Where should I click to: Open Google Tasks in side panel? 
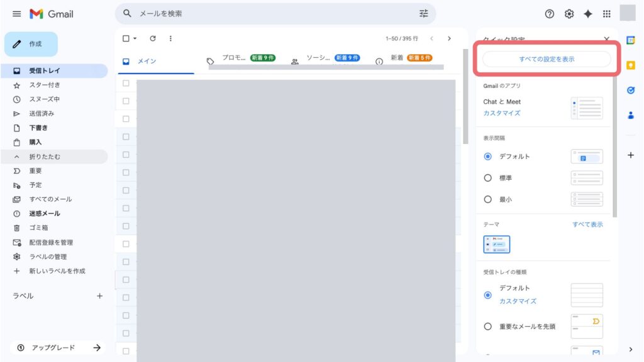pyautogui.click(x=631, y=90)
